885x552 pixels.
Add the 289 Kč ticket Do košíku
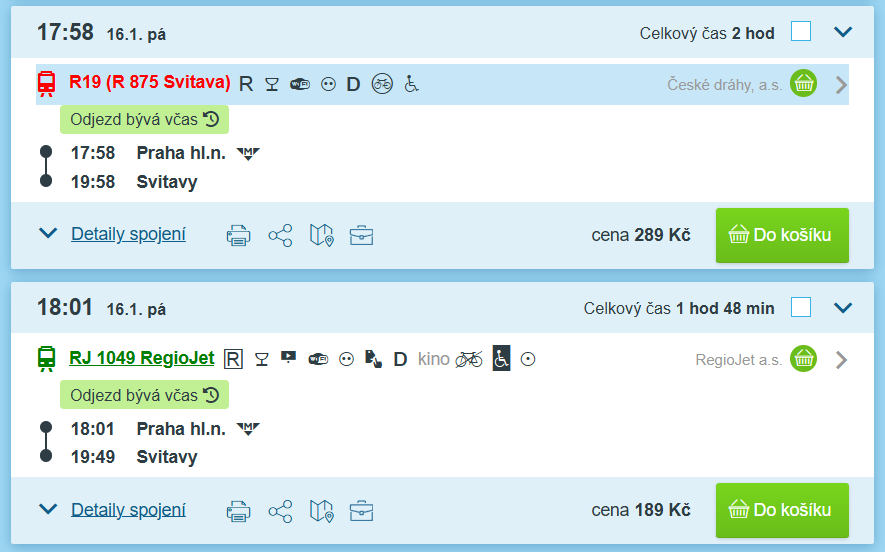pyautogui.click(x=782, y=235)
